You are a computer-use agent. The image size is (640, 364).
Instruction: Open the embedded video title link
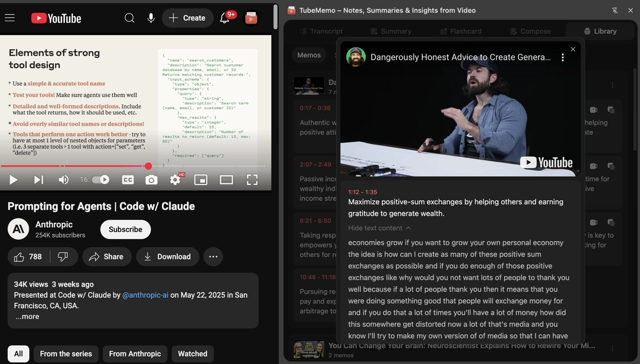[x=460, y=57]
